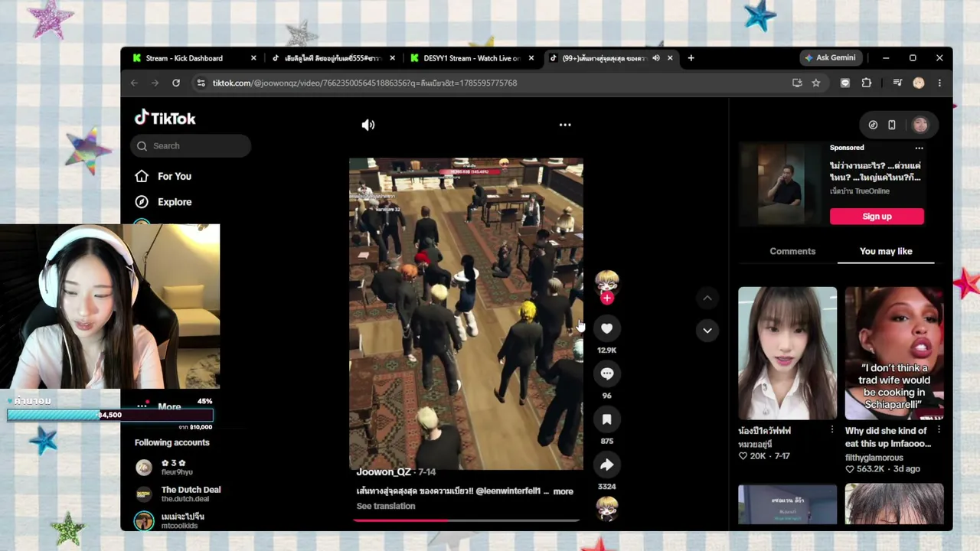Bookmark this page with the star icon
The width and height of the screenshot is (980, 551).
[816, 83]
